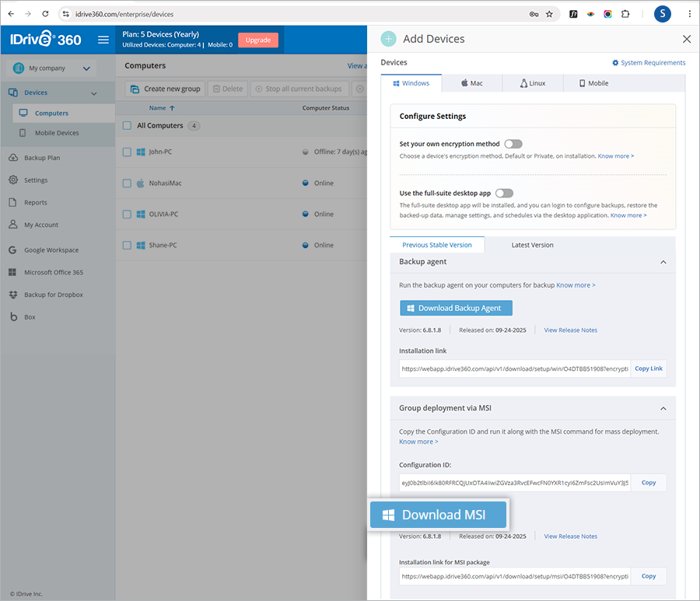Collapse the Group deployment via MSI section
This screenshot has height=601, width=700.
point(663,408)
